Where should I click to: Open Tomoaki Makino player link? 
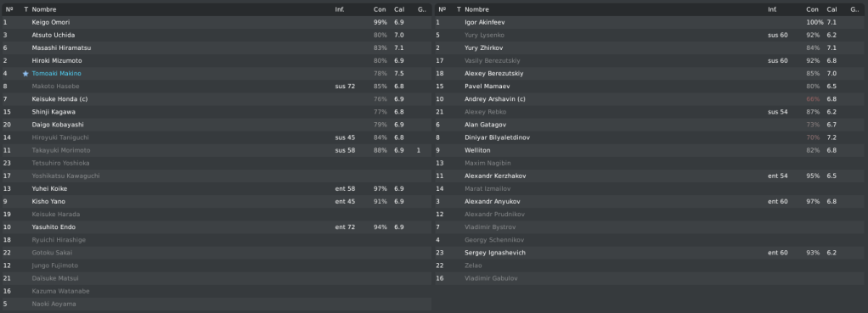coord(56,74)
